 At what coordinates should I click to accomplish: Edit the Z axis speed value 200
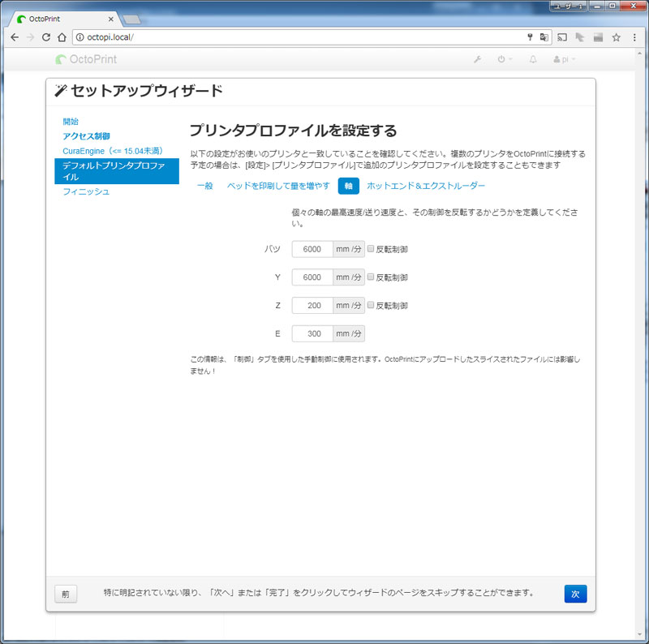click(312, 306)
